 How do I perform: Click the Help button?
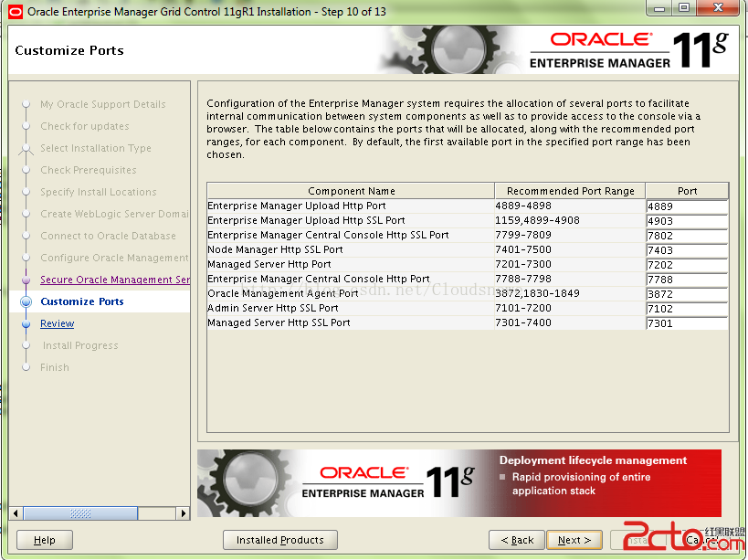pos(45,540)
